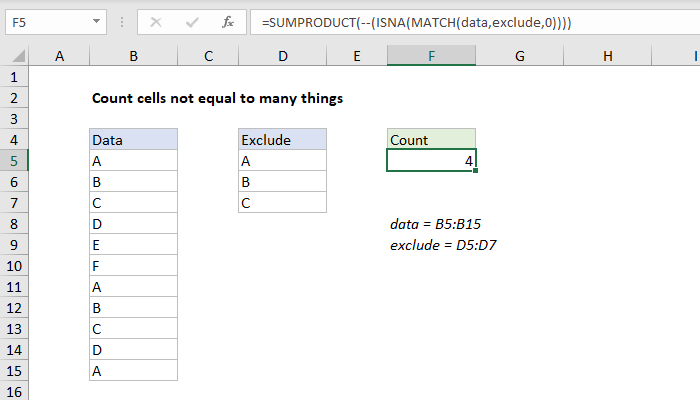This screenshot has height=400, width=700.
Task: Click the cancel X icon in formula bar
Action: pyautogui.click(x=155, y=21)
